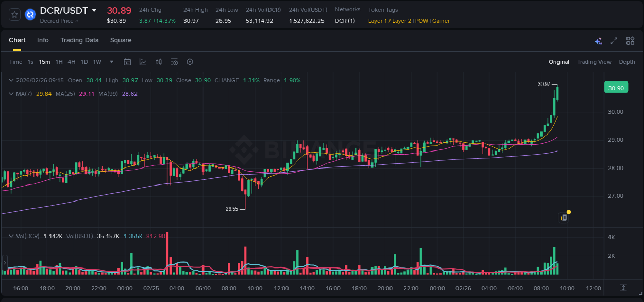644x302 pixels.
Task: Open the Info tab
Action: point(43,40)
